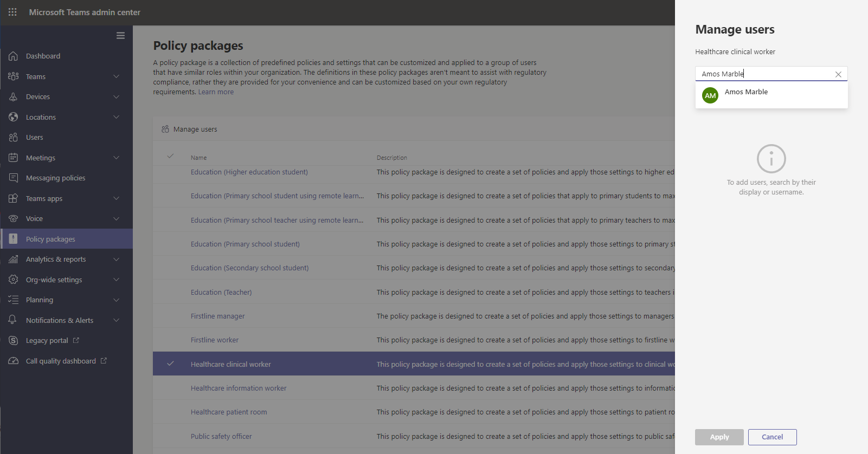This screenshot has height=454, width=868.
Task: Click the Locations globe icon
Action: (14, 117)
